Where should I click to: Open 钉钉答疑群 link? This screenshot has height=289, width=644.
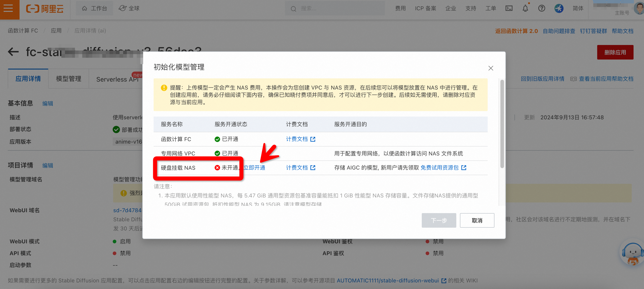pos(594,31)
